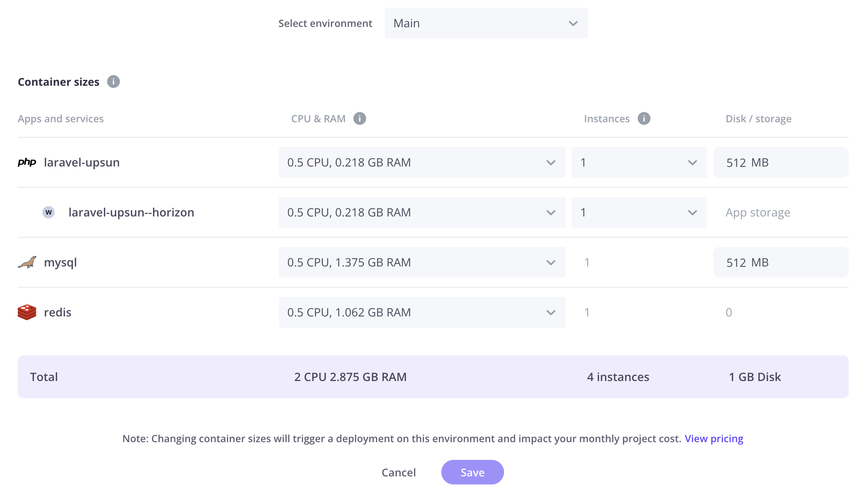This screenshot has width=868, height=496.
Task: Open the View pricing link
Action: pyautogui.click(x=714, y=438)
